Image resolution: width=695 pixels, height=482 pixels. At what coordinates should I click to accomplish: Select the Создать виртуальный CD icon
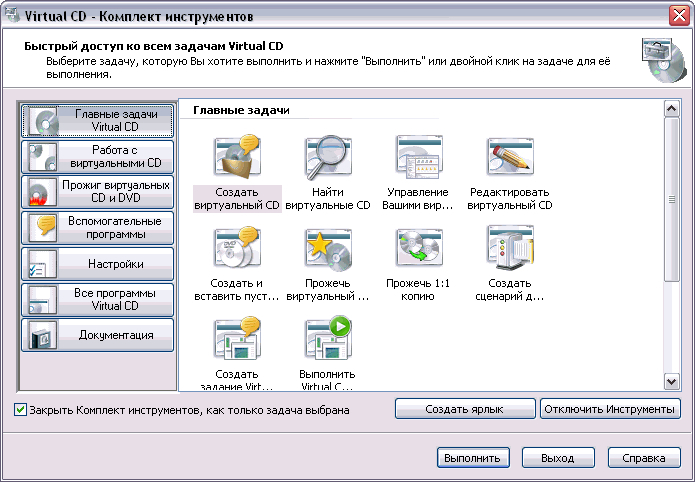237,156
